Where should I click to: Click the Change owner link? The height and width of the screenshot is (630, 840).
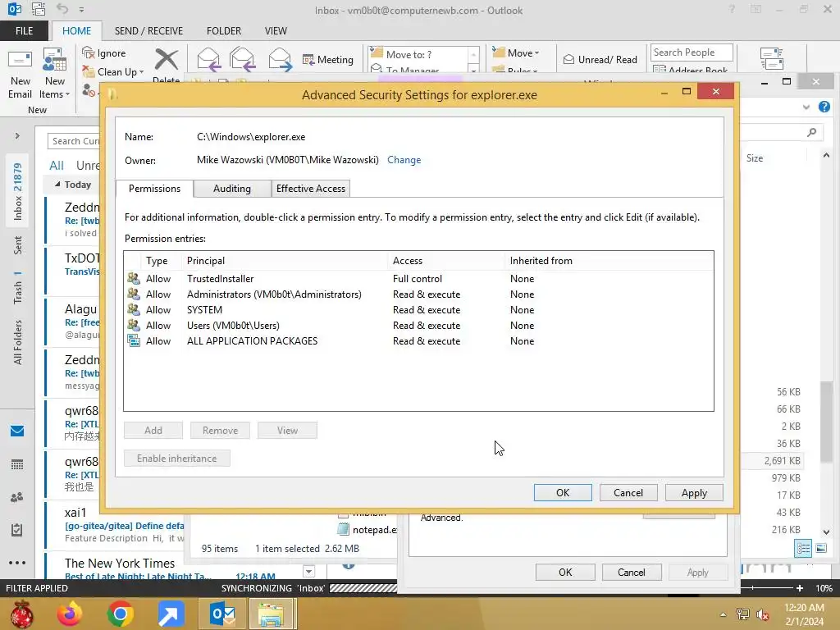click(x=404, y=160)
